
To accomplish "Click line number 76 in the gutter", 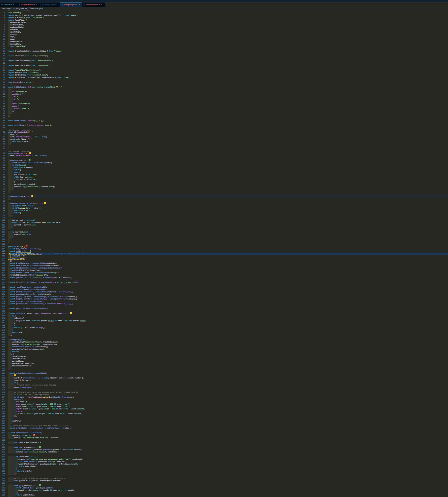I will coord(4,196).
